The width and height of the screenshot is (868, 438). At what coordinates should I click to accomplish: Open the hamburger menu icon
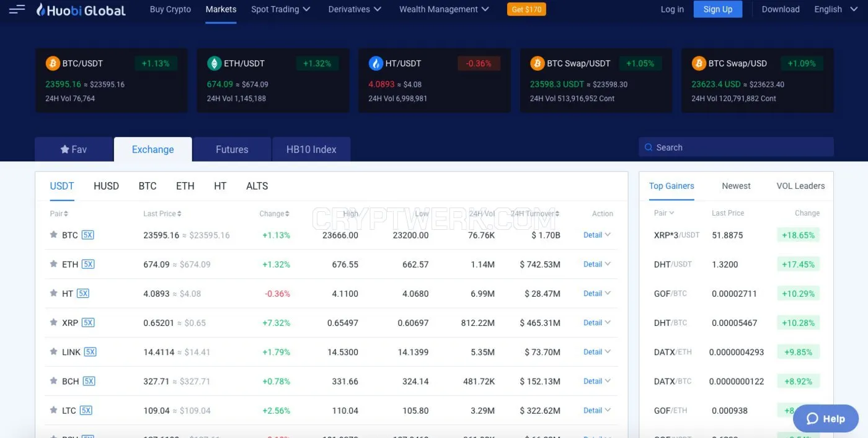17,9
